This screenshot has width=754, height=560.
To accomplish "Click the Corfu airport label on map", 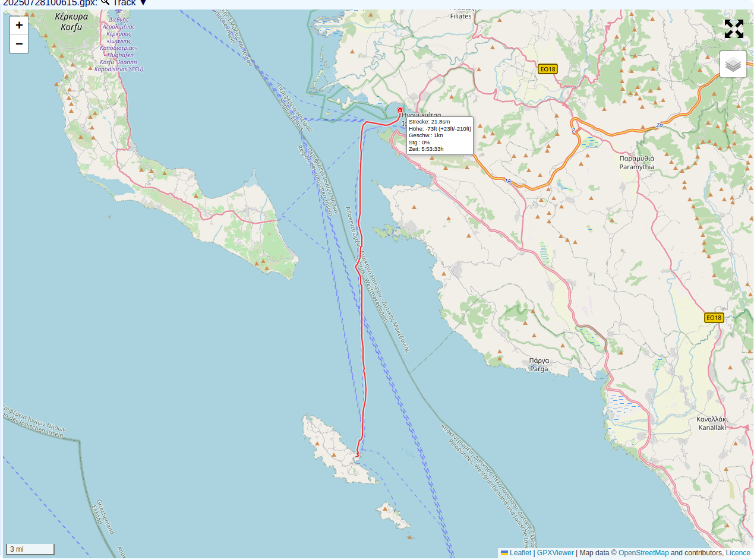I will [119, 45].
